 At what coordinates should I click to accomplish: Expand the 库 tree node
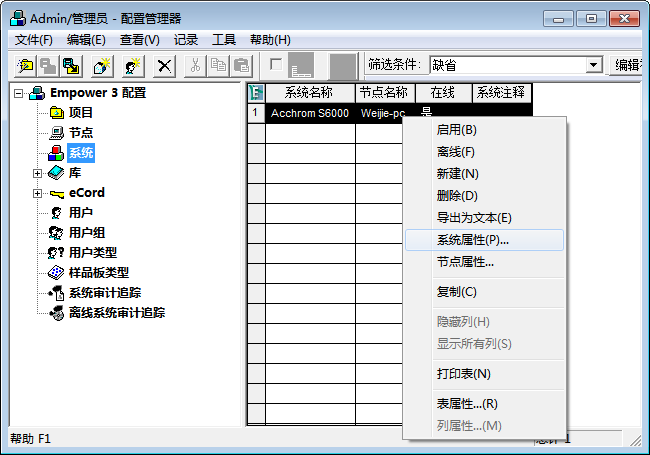coord(37,173)
